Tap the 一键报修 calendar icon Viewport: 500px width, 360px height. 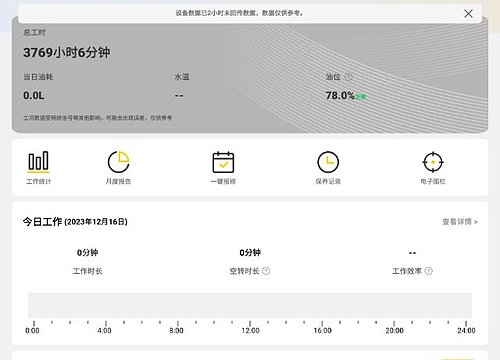click(x=223, y=162)
